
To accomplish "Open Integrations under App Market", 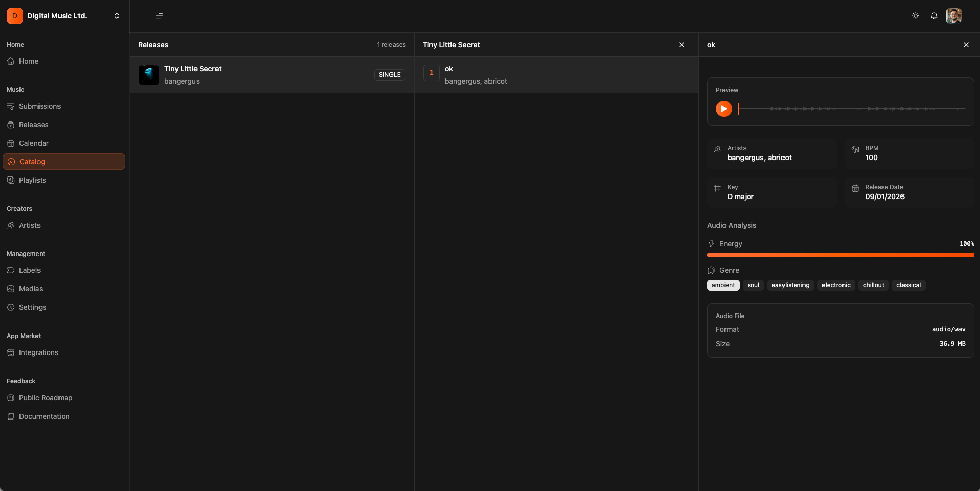I will (64, 352).
